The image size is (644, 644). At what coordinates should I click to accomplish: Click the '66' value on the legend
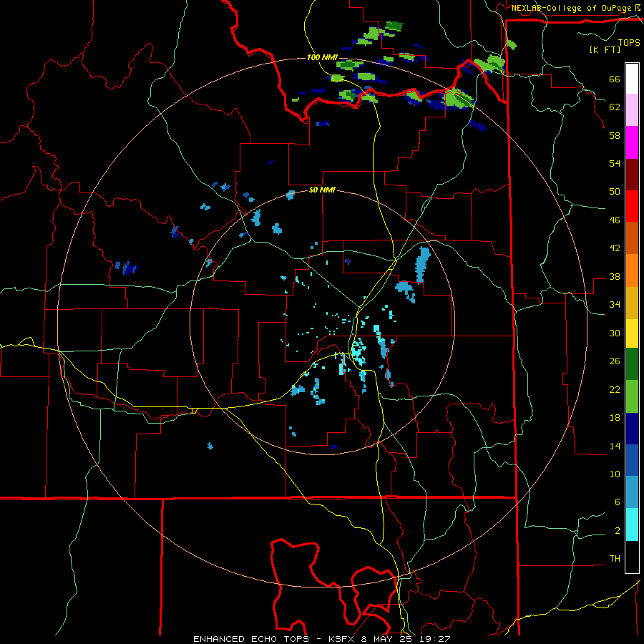(x=615, y=79)
